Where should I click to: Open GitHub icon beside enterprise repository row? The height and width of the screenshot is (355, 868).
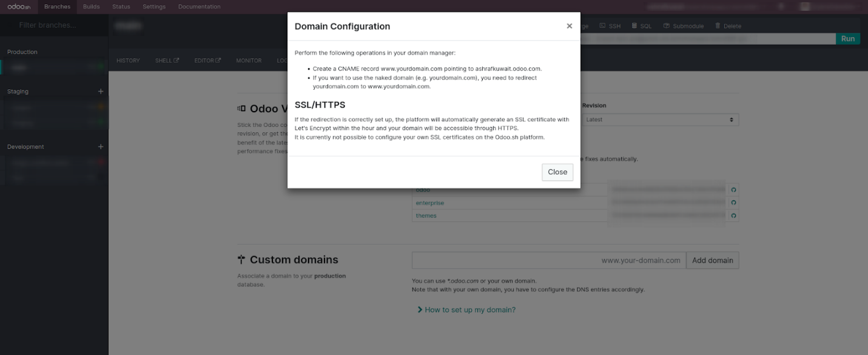[733, 203]
